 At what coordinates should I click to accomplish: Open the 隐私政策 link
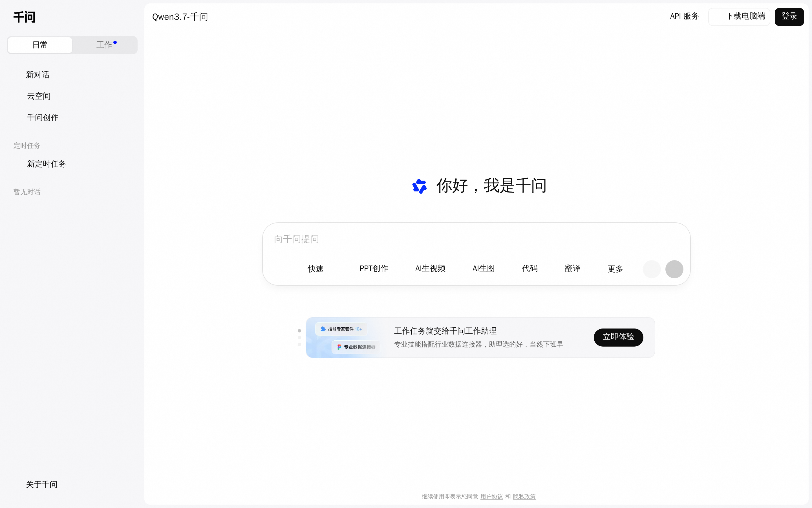[524, 497]
